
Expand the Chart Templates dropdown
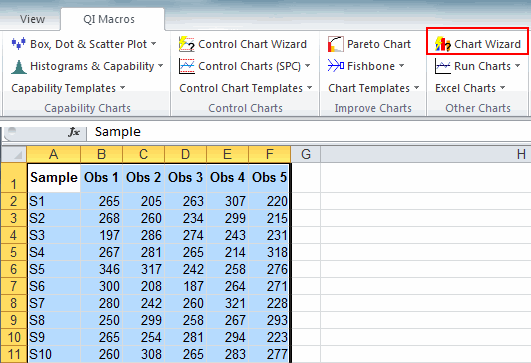374,88
